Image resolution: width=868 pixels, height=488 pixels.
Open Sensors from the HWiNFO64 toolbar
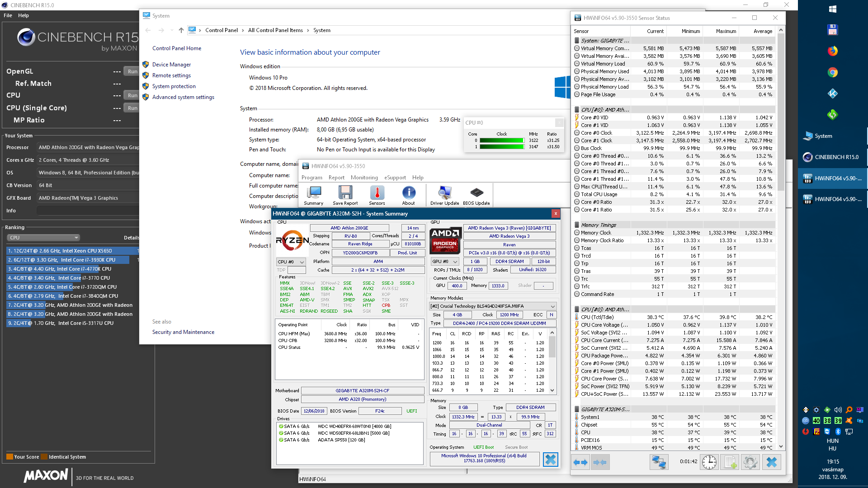pyautogui.click(x=377, y=195)
